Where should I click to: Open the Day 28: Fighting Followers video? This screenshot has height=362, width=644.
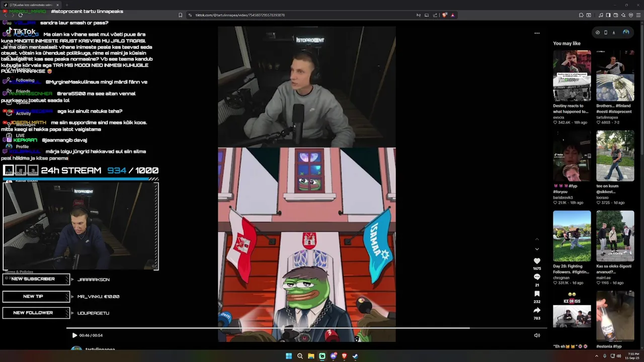572,236
